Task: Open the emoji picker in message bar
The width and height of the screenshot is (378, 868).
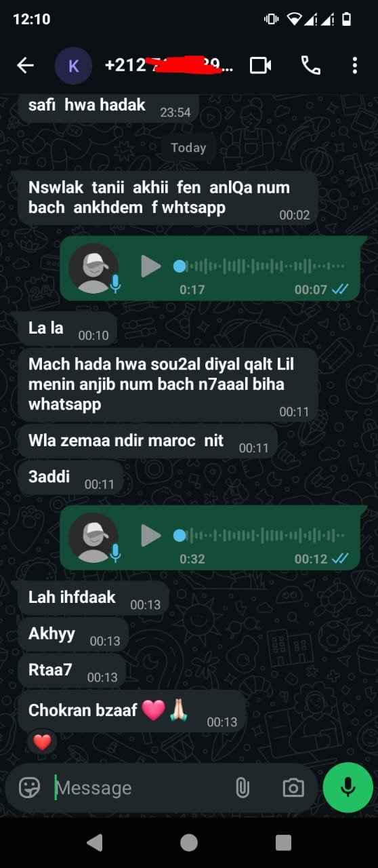Action: 29,787
